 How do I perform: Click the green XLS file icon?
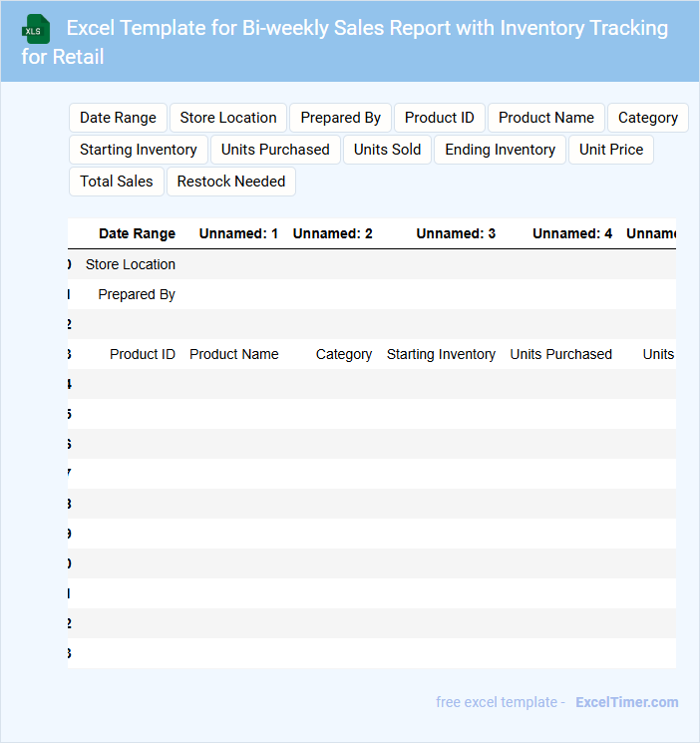tap(36, 29)
